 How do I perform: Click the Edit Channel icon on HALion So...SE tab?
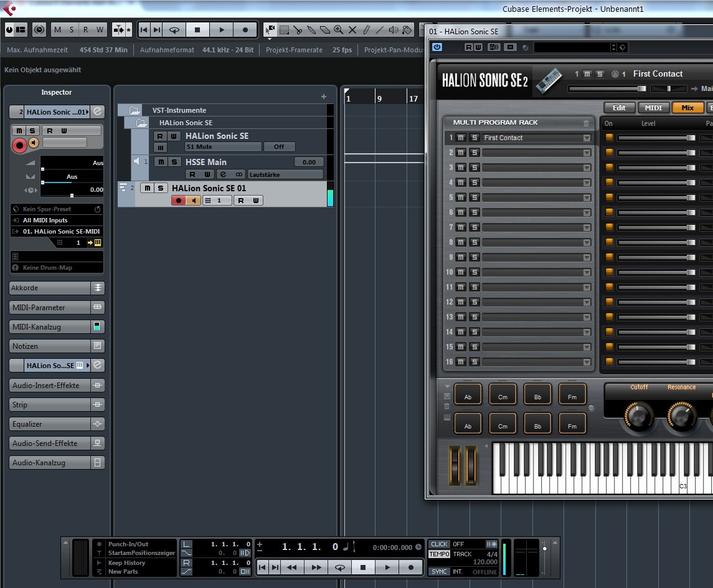click(97, 365)
